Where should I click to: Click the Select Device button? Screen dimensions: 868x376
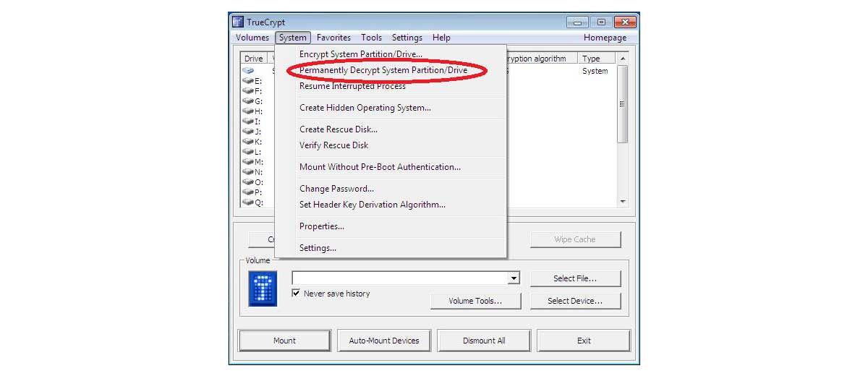click(575, 301)
